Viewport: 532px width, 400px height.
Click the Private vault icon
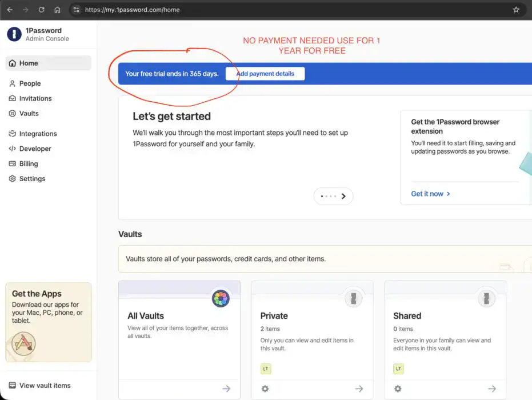[x=353, y=298]
